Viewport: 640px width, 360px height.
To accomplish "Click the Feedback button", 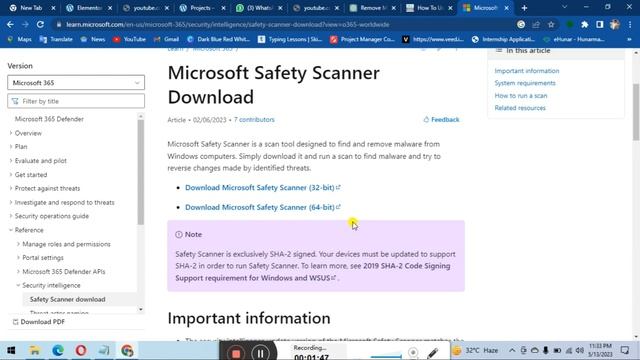I will 441,120.
